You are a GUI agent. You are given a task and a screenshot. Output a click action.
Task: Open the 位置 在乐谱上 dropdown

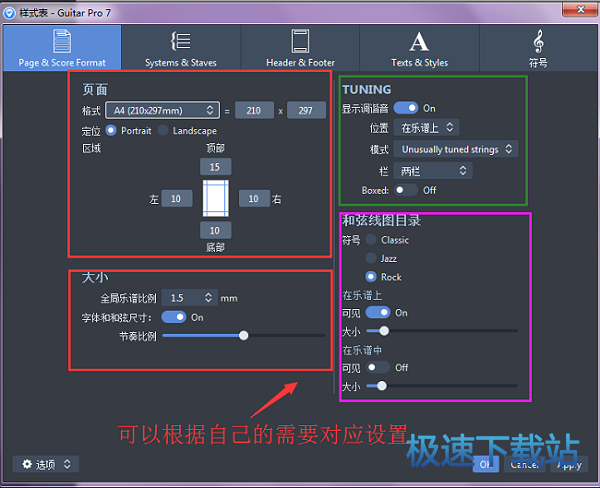pos(426,127)
